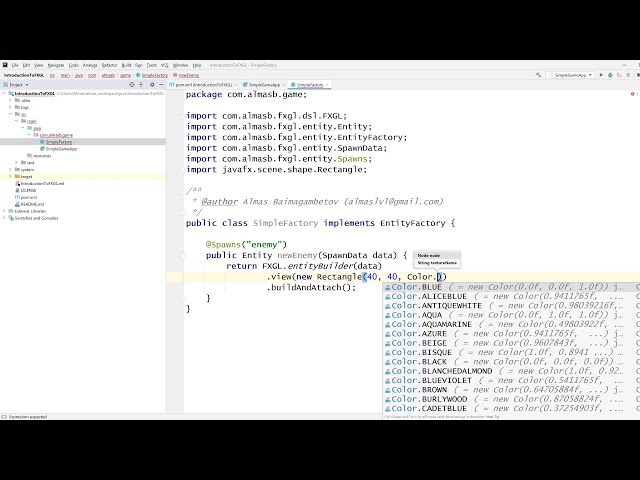Expand the test folder
The height and width of the screenshot is (480, 640).
[x=16, y=162]
